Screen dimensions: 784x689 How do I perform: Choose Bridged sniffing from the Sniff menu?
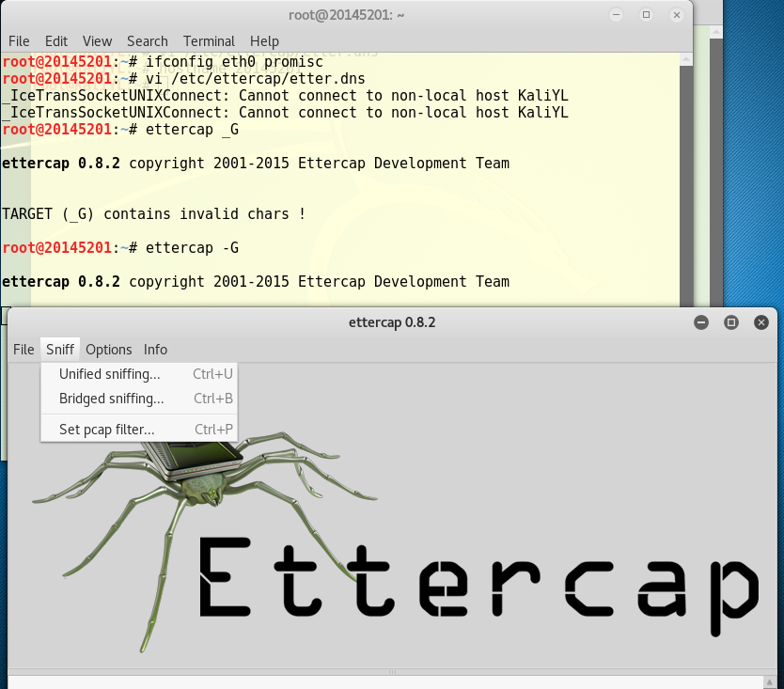coord(139,399)
